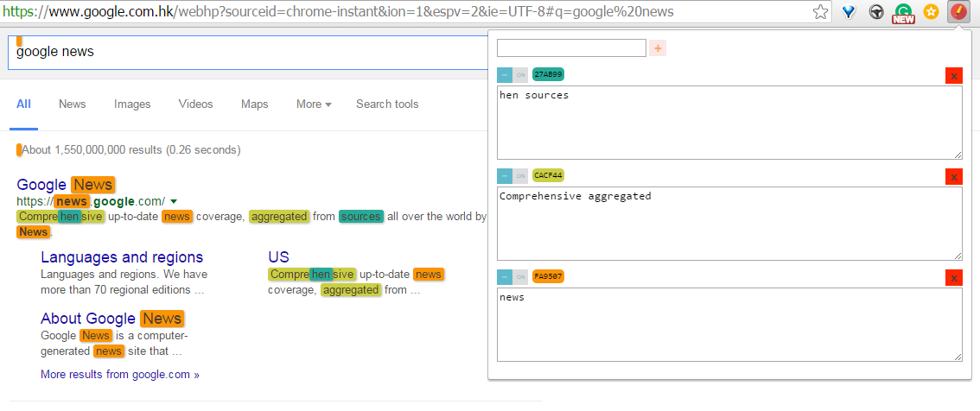Image resolution: width=980 pixels, height=411 pixels.
Task: Collapse the 27AB99 group with minus button
Action: 505,75
